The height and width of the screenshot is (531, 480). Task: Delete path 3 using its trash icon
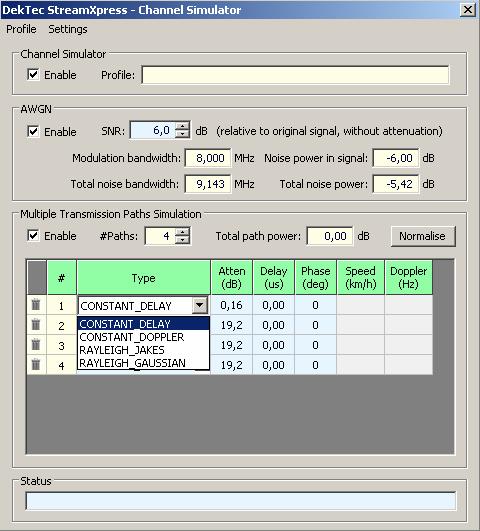(x=36, y=345)
